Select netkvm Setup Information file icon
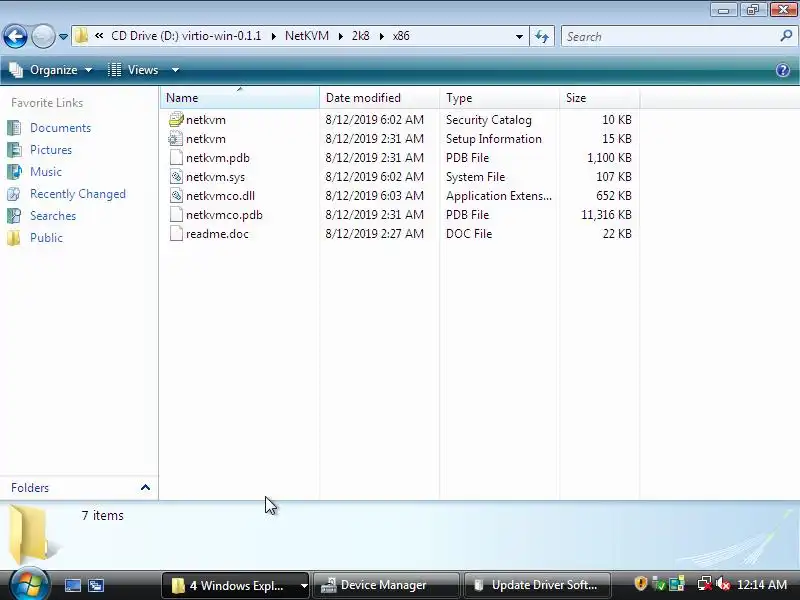Viewport: 800px width, 600px height. pos(176,139)
